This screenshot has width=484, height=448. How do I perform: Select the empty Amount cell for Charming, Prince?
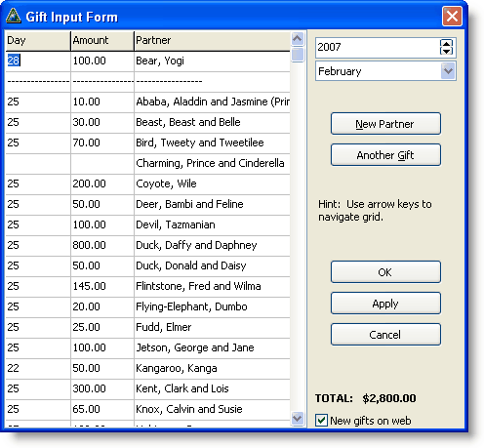[102, 164]
